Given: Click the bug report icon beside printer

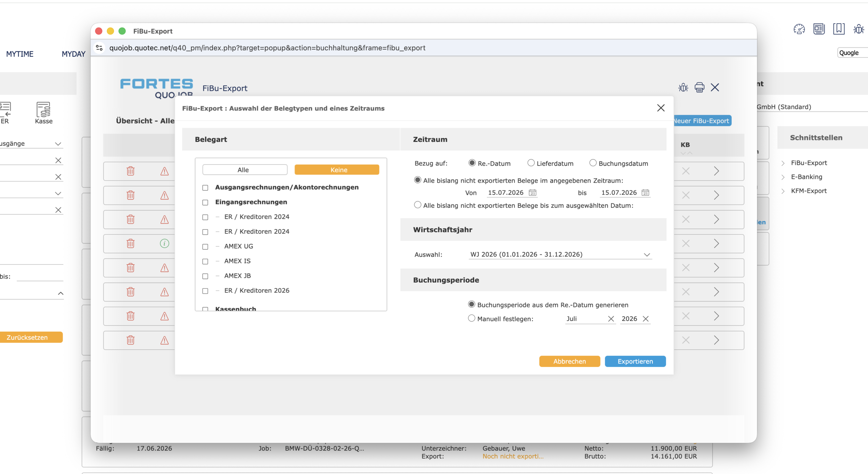Looking at the screenshot, I should click(683, 87).
